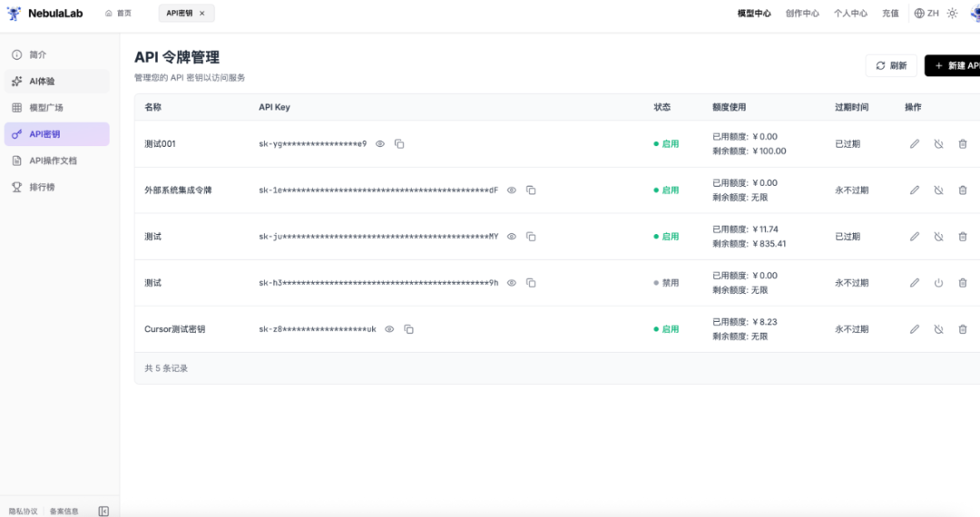Image resolution: width=980 pixels, height=517 pixels.
Task: Edit the 测试001 token
Action: [x=915, y=143]
